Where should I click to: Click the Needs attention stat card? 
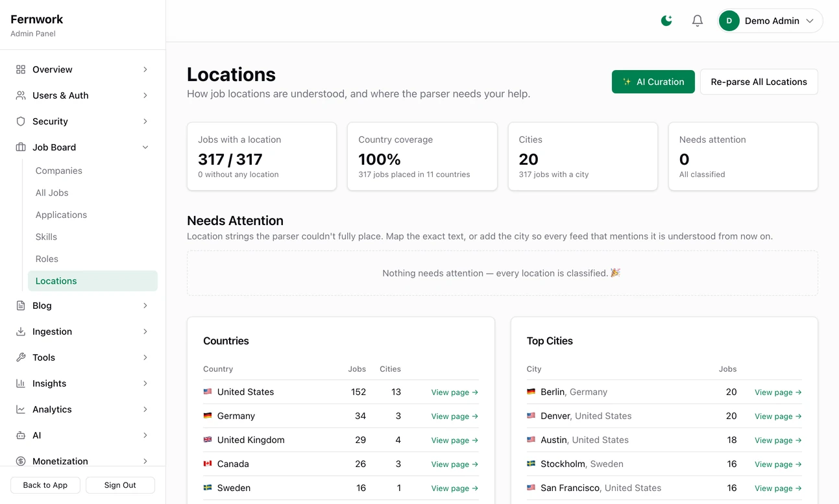pyautogui.click(x=743, y=156)
